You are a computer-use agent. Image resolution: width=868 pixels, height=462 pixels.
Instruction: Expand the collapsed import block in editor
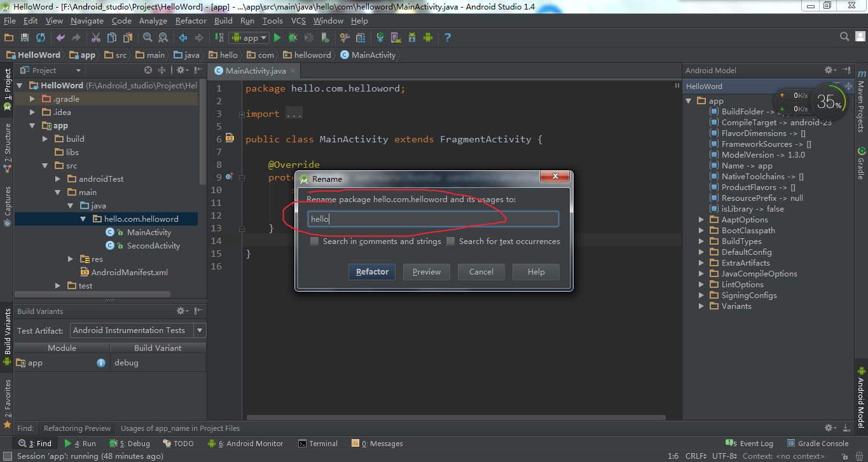click(242, 114)
